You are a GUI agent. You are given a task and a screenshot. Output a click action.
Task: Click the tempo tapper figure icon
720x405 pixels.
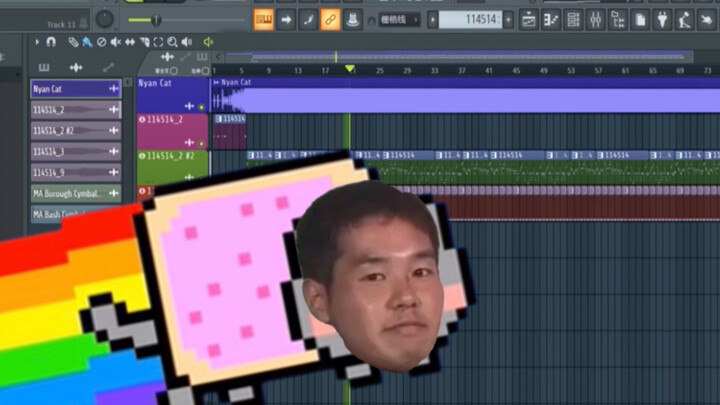point(684,20)
